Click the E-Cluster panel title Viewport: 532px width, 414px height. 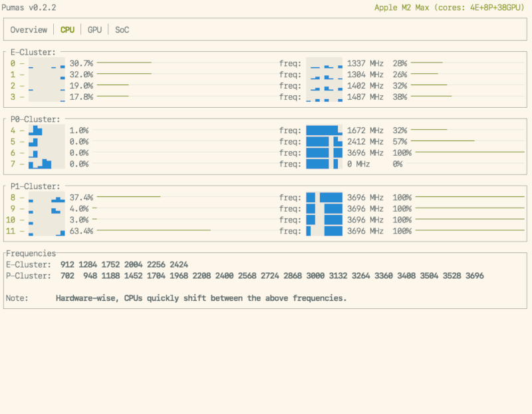tap(34, 52)
